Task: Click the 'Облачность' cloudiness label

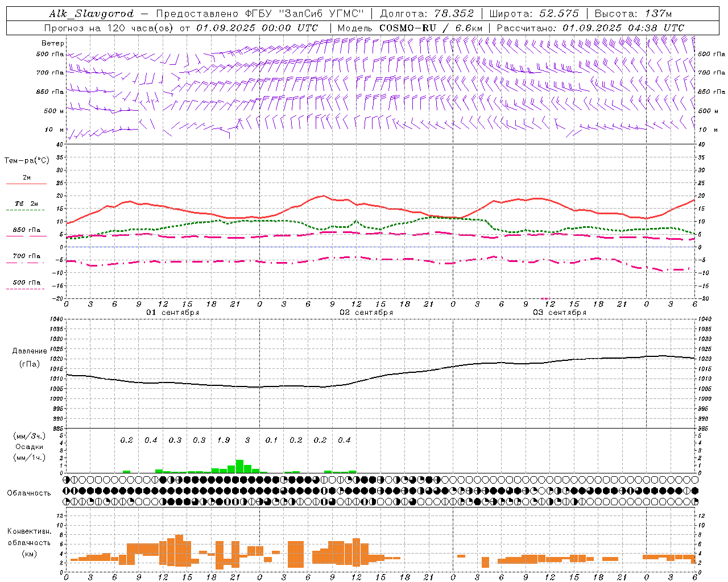Action: click(x=29, y=493)
